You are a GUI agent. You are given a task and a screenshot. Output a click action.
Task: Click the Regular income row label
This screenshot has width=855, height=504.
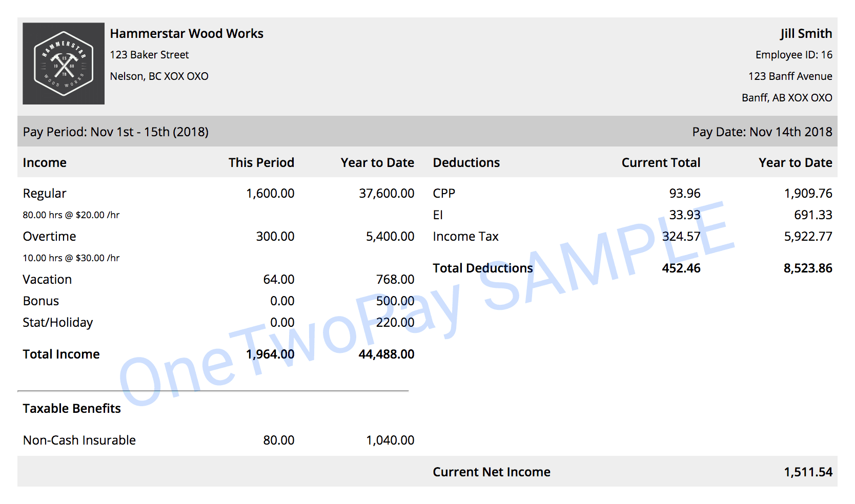[x=45, y=194]
